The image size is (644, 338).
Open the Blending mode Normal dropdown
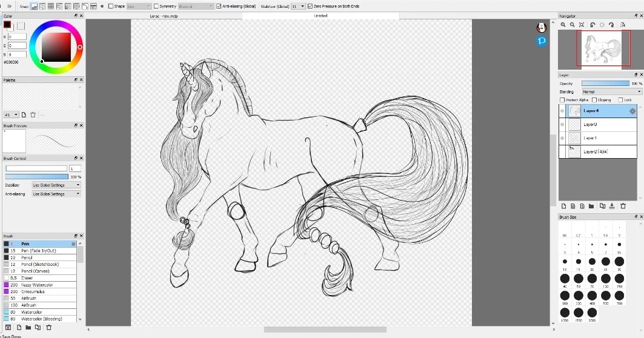pos(611,91)
